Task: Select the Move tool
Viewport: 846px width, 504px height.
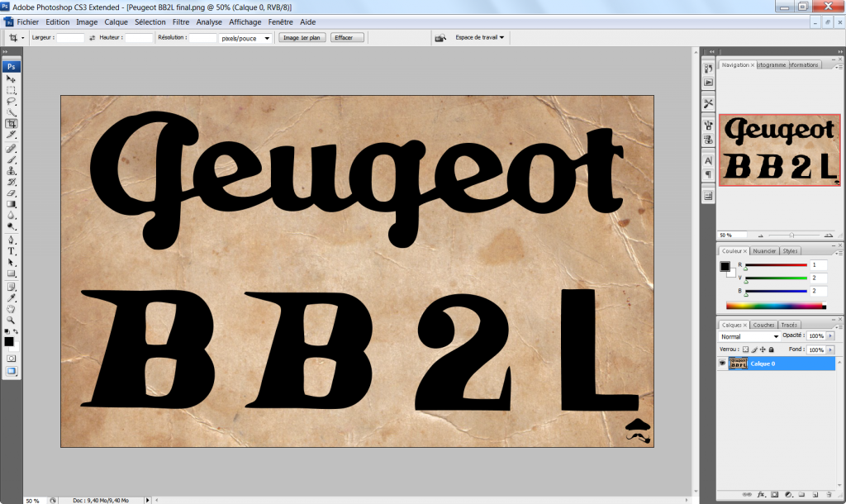Action: pos(11,78)
